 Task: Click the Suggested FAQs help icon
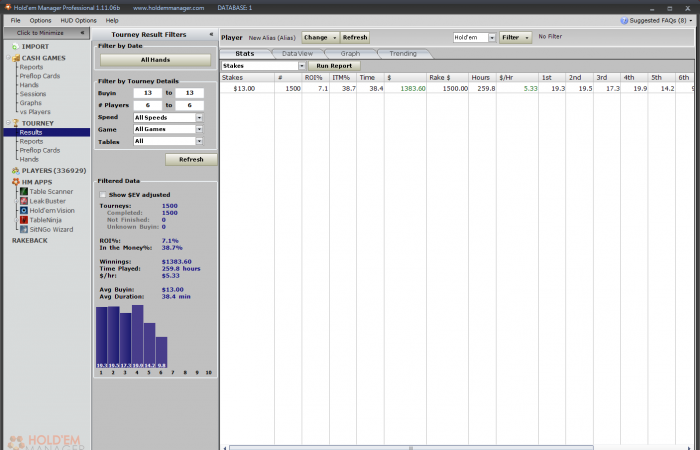[624, 21]
